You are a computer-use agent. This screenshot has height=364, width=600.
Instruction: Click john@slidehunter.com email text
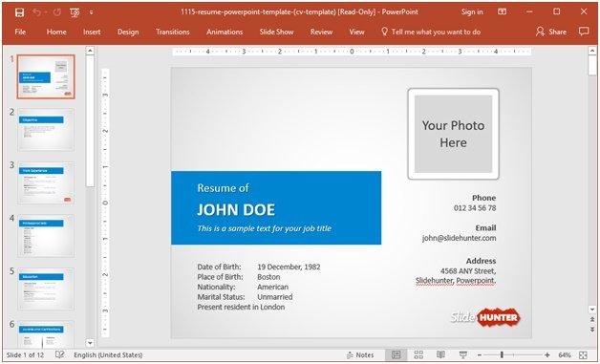(x=459, y=238)
